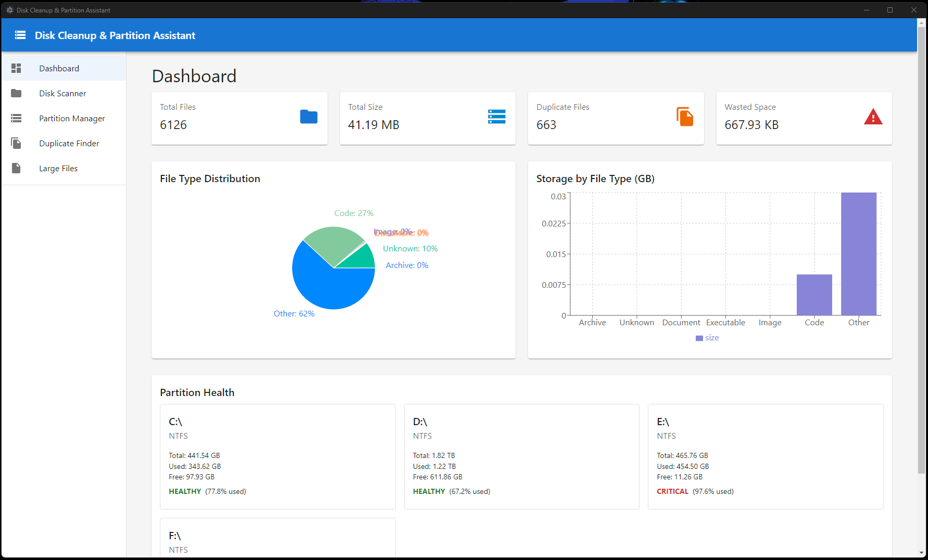Select the Duplicate Finder copy-pages icon

pos(16,143)
